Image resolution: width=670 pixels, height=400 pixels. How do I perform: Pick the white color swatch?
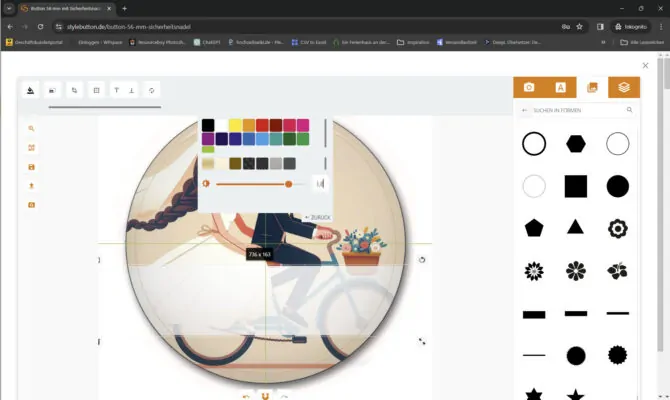point(221,125)
